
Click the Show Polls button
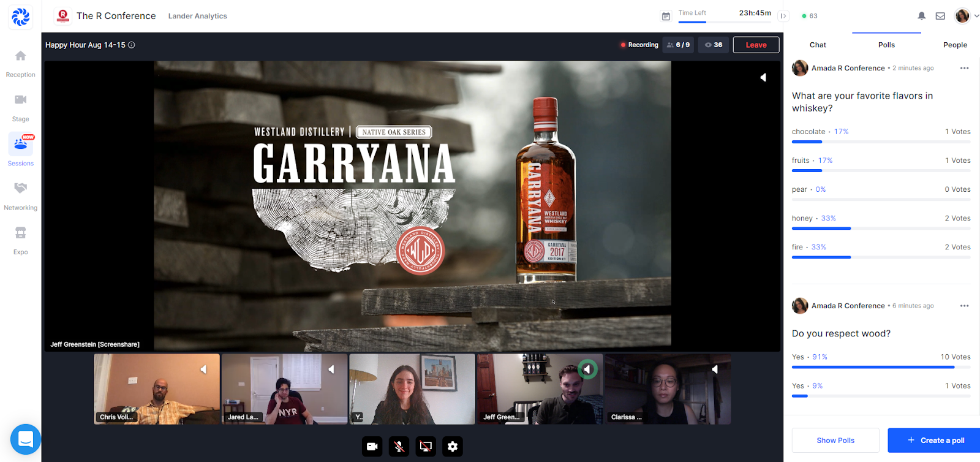click(835, 441)
